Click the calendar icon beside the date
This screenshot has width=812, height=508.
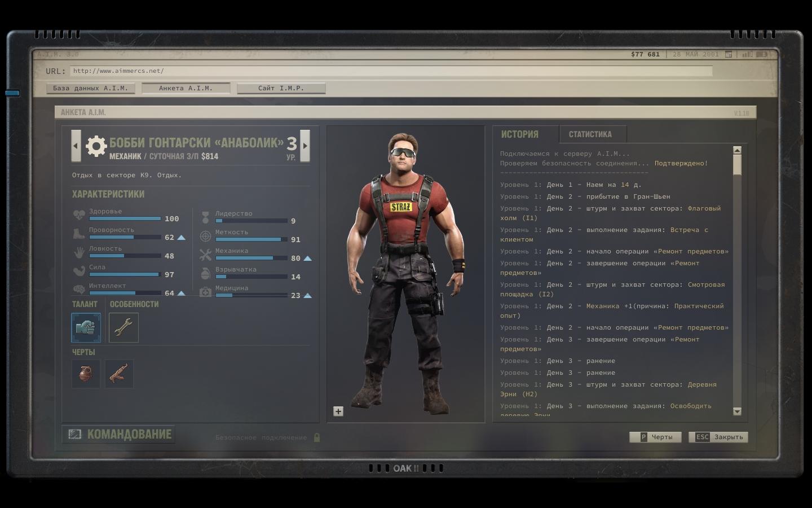click(x=729, y=55)
